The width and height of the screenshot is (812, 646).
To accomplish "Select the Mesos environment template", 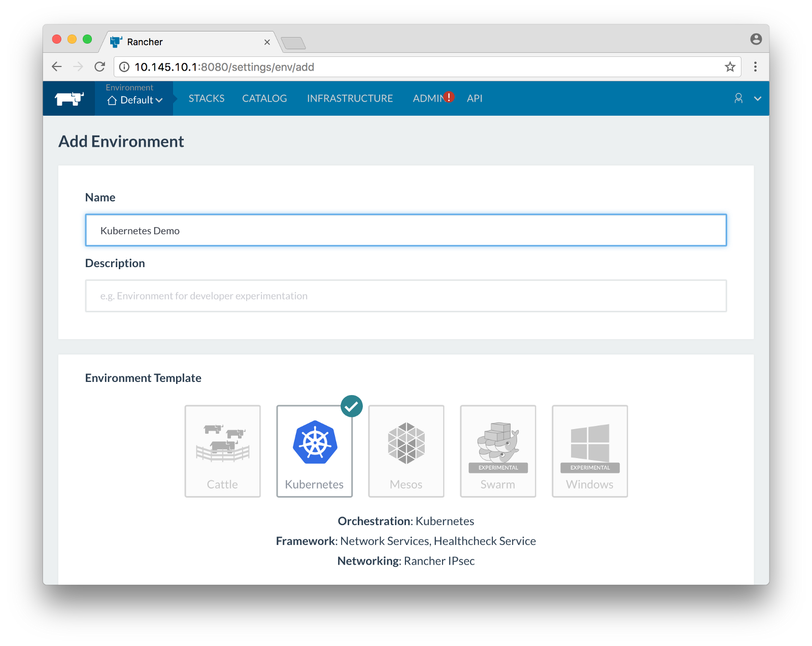I will point(407,451).
